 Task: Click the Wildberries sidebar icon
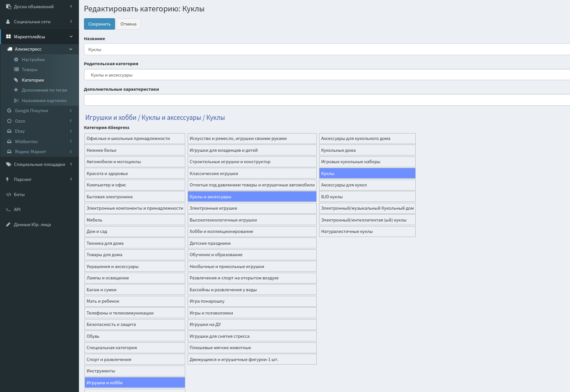pyautogui.click(x=10, y=142)
